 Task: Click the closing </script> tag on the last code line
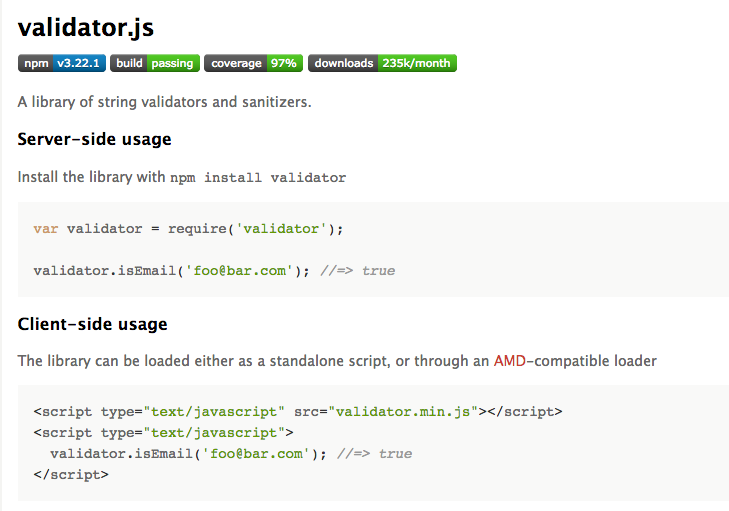tap(70, 474)
